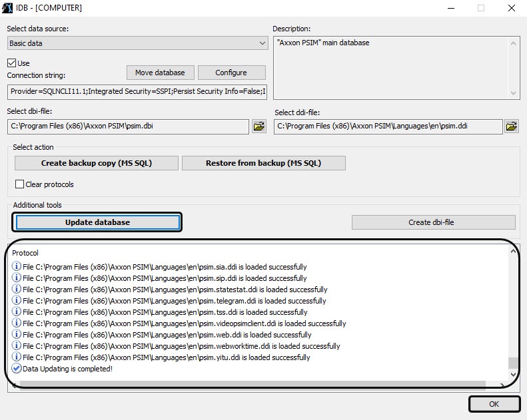This screenshot has height=420, width=527.
Task: Open browse folder icon for ddi-file
Action: tap(511, 126)
